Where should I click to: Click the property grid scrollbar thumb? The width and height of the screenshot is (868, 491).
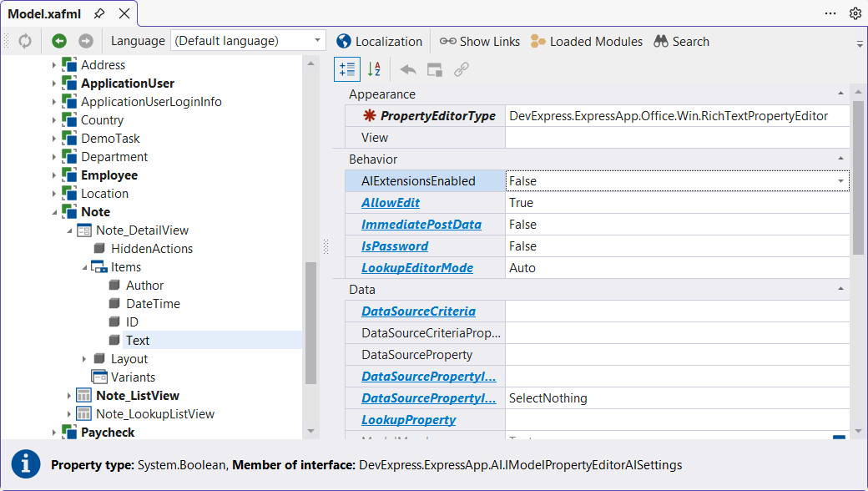(x=858, y=177)
